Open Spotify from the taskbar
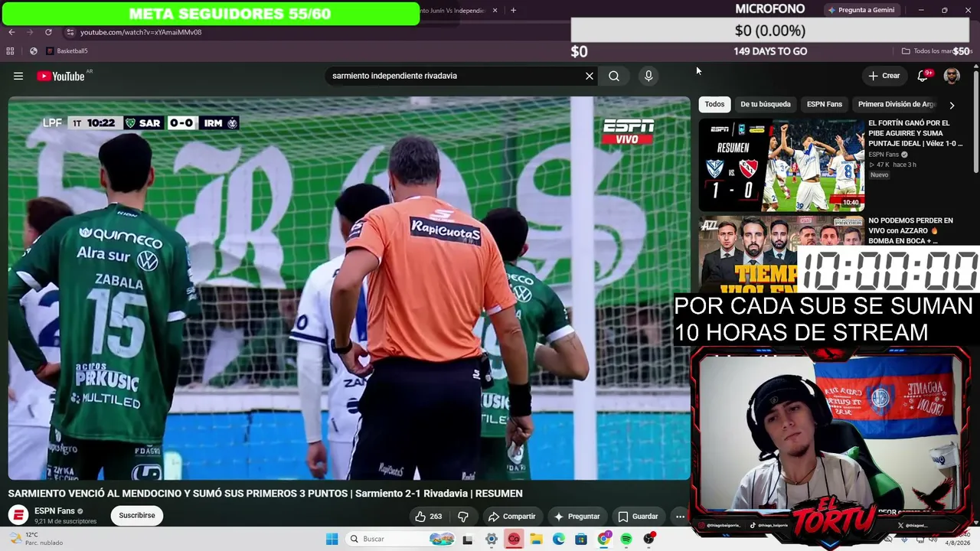Image resolution: width=980 pixels, height=551 pixels. [x=626, y=539]
